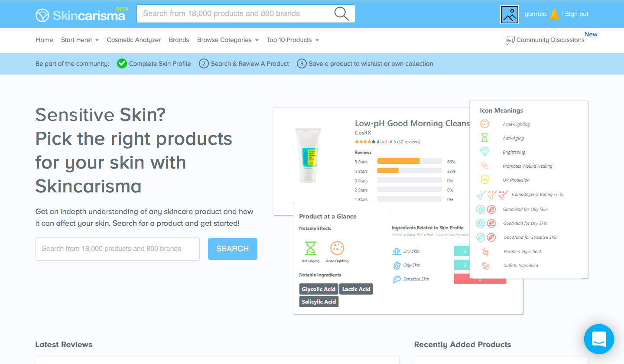Click the Community Discussions chat icon
The width and height of the screenshot is (624, 364).
point(510,40)
